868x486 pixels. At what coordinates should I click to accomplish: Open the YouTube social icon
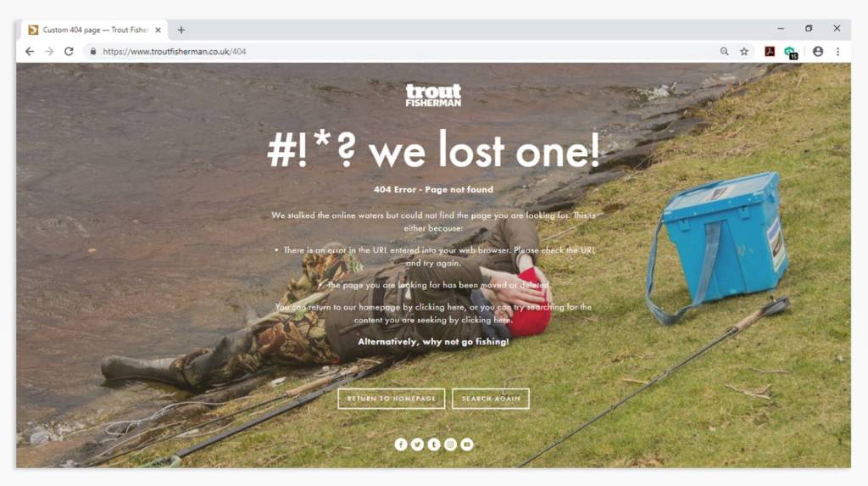467,444
